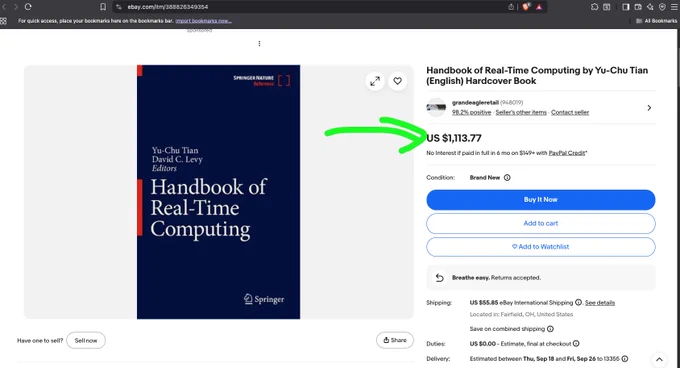Open the All Bookmarks folder
The height and width of the screenshot is (368, 680).
coord(656,21)
